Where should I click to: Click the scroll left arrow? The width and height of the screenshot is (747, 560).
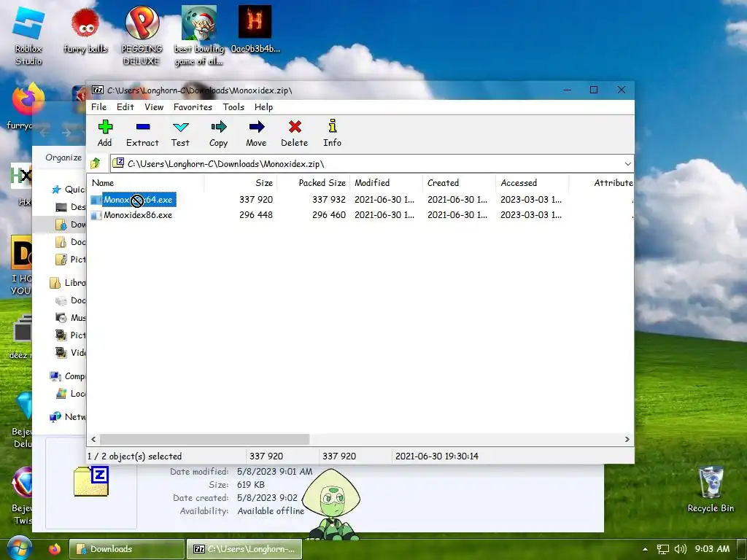(93, 439)
